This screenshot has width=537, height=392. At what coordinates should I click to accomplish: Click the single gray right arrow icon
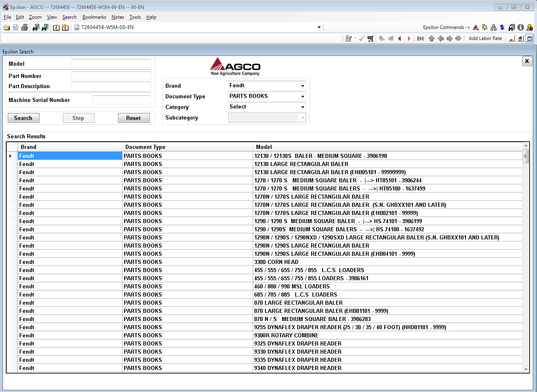[x=450, y=38]
